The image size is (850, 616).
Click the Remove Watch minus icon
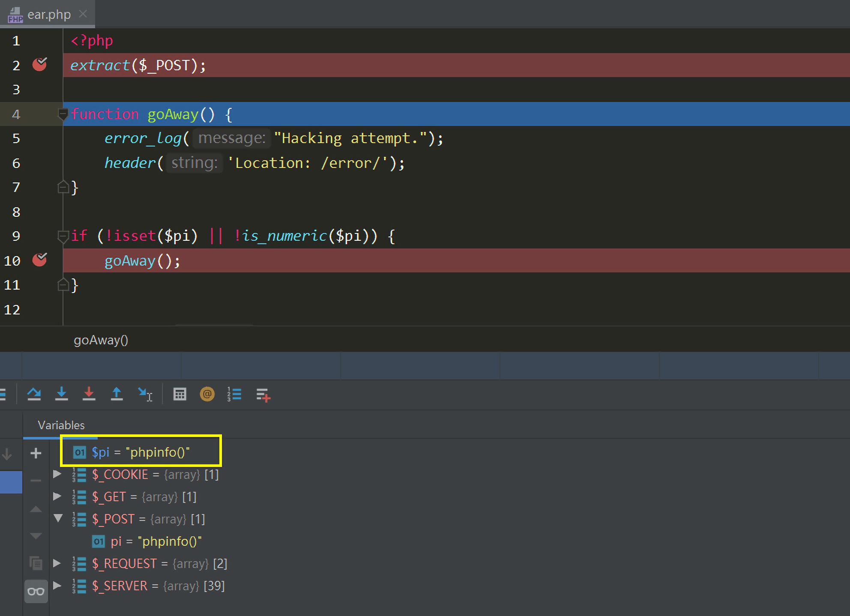pos(36,481)
